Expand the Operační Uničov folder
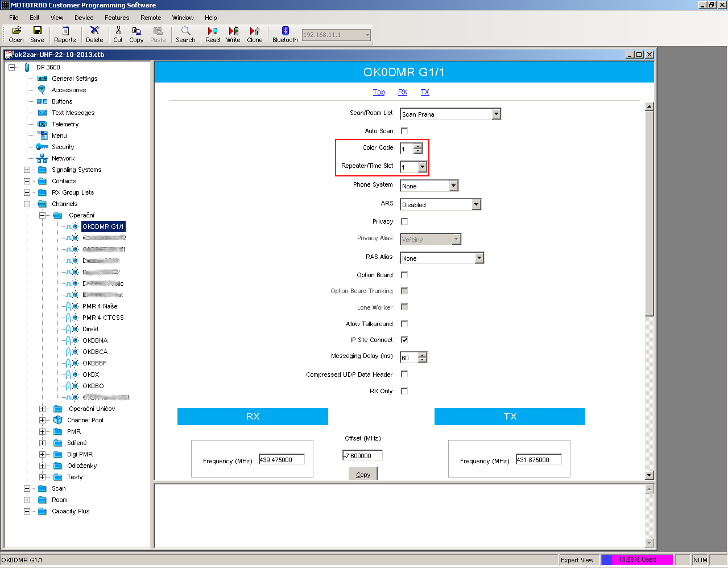 tap(42, 409)
